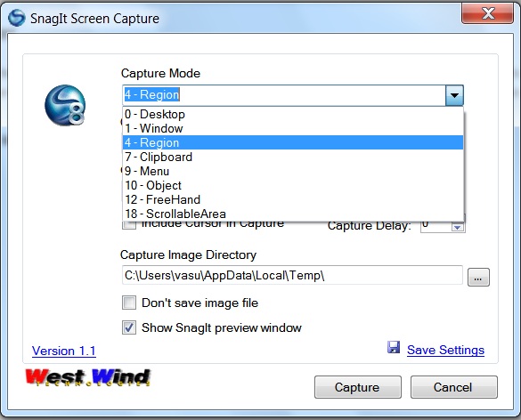Viewport: 521px width, 420px height.
Task: Uncheck Show SnagIt preview window
Action: tap(129, 327)
